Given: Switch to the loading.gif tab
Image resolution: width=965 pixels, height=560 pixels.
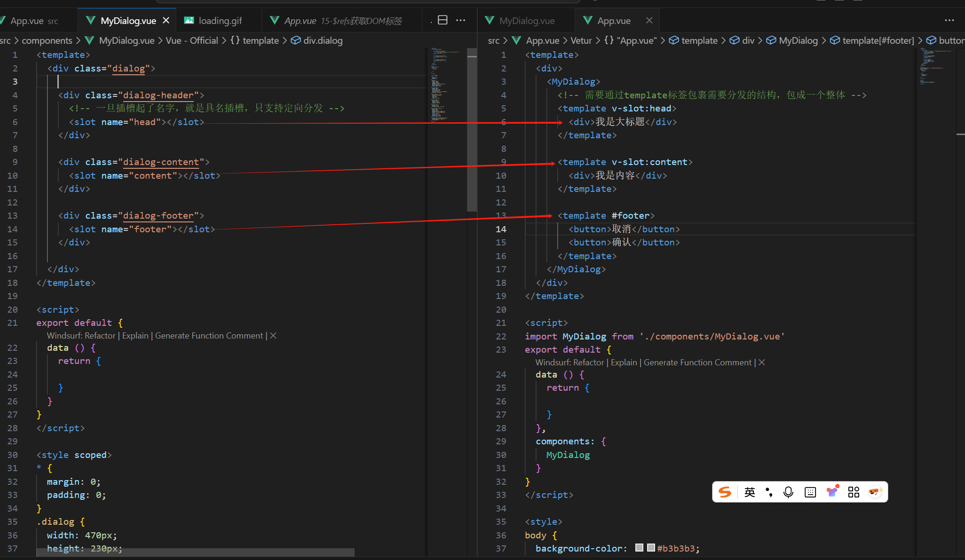Looking at the screenshot, I should point(220,21).
